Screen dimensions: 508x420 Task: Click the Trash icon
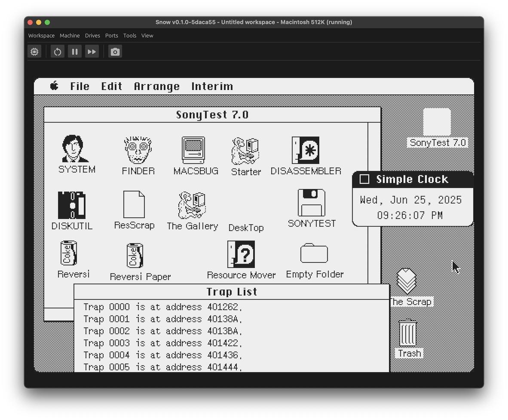(x=407, y=333)
